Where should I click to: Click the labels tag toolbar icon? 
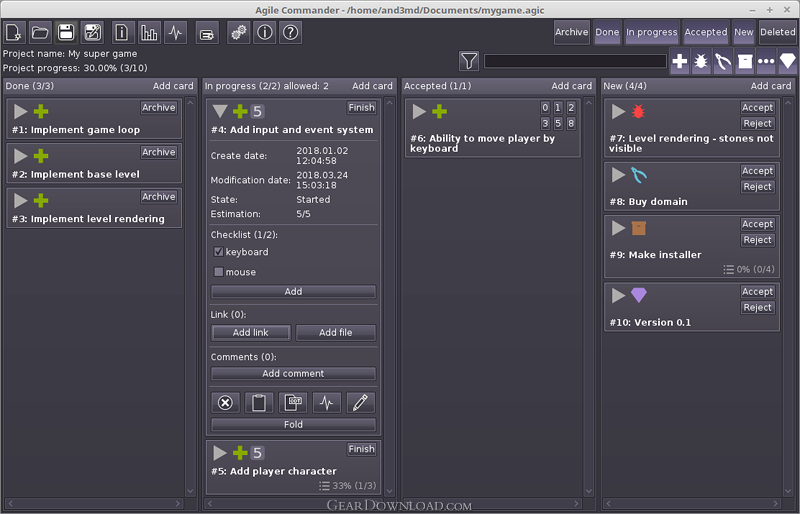point(207,34)
